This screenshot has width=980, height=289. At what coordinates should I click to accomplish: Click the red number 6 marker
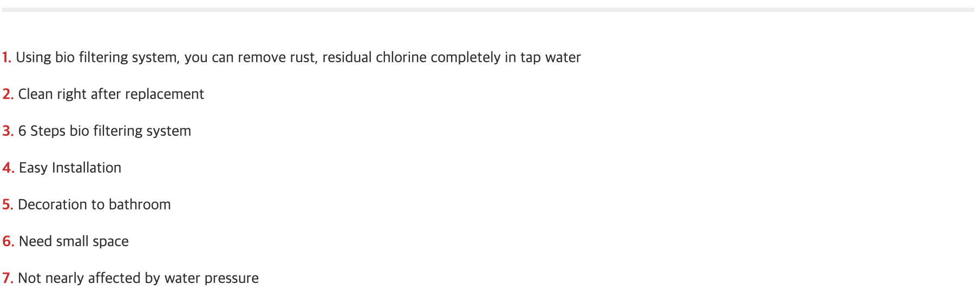click(8, 241)
